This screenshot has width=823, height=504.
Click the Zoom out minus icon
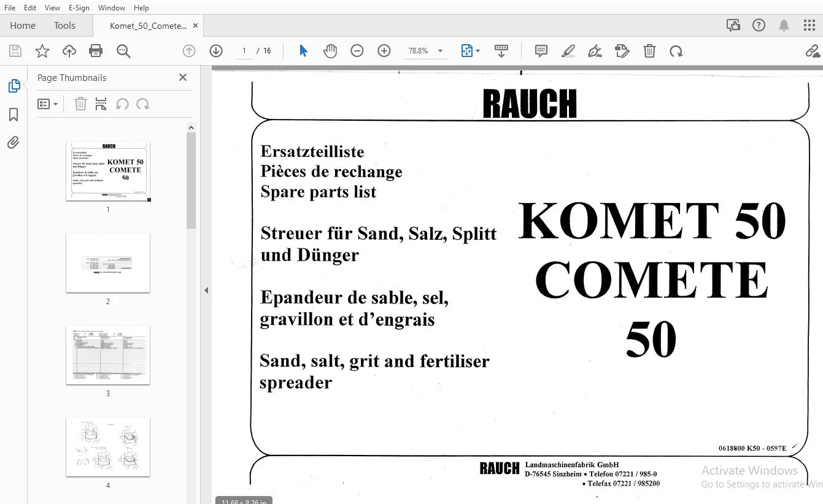pos(357,51)
